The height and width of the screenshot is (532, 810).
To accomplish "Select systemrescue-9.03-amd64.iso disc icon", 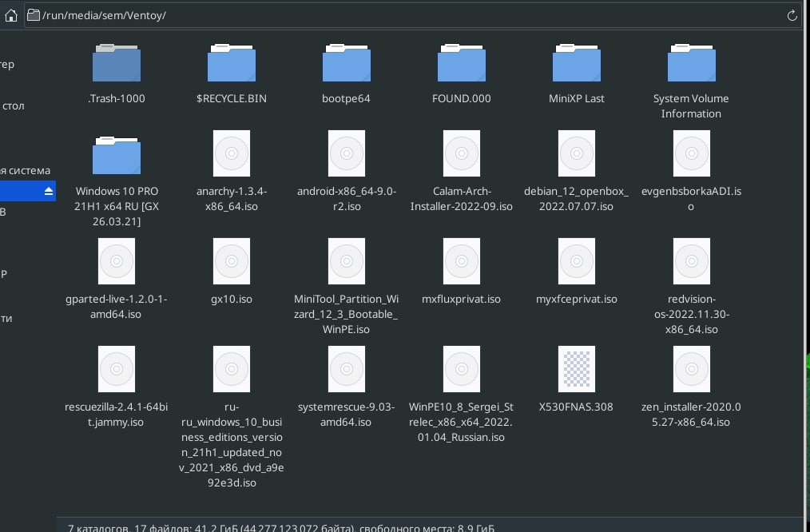I will pyautogui.click(x=347, y=369).
